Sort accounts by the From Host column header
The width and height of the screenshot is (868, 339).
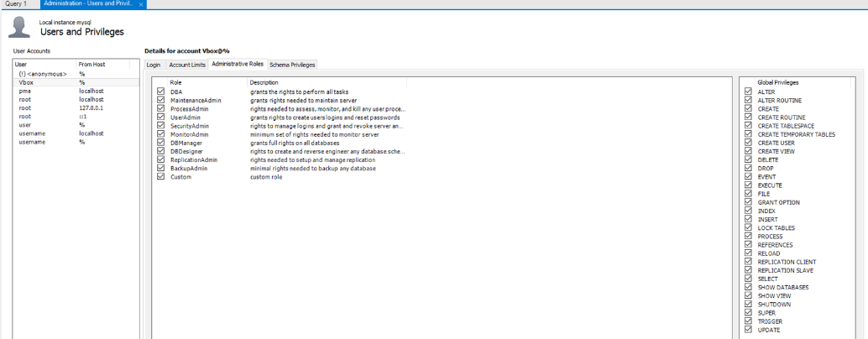coord(102,64)
